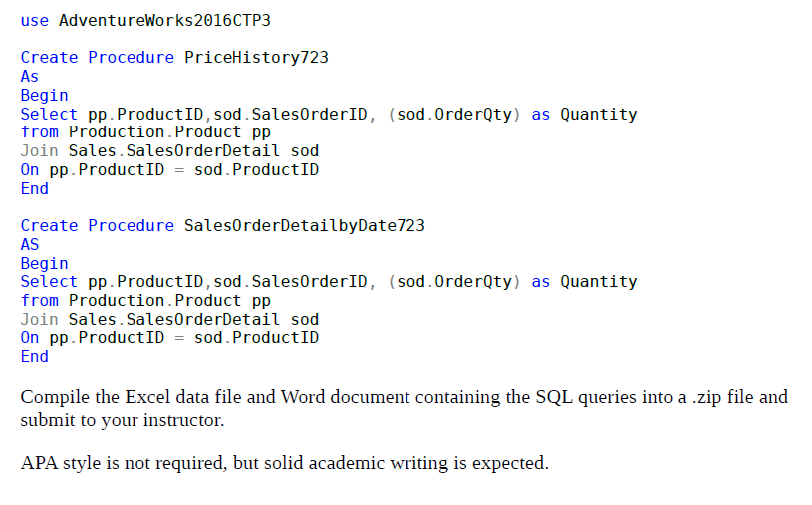The image size is (812, 505).
Task: Click (sod.OrderQty) in the first Select statement
Action: click(454, 114)
